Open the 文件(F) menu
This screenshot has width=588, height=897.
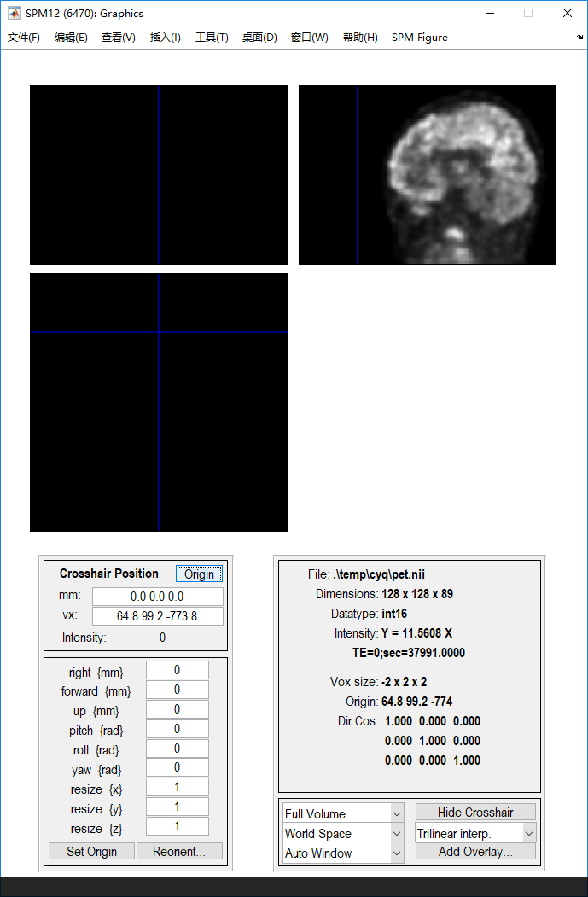coord(23,38)
